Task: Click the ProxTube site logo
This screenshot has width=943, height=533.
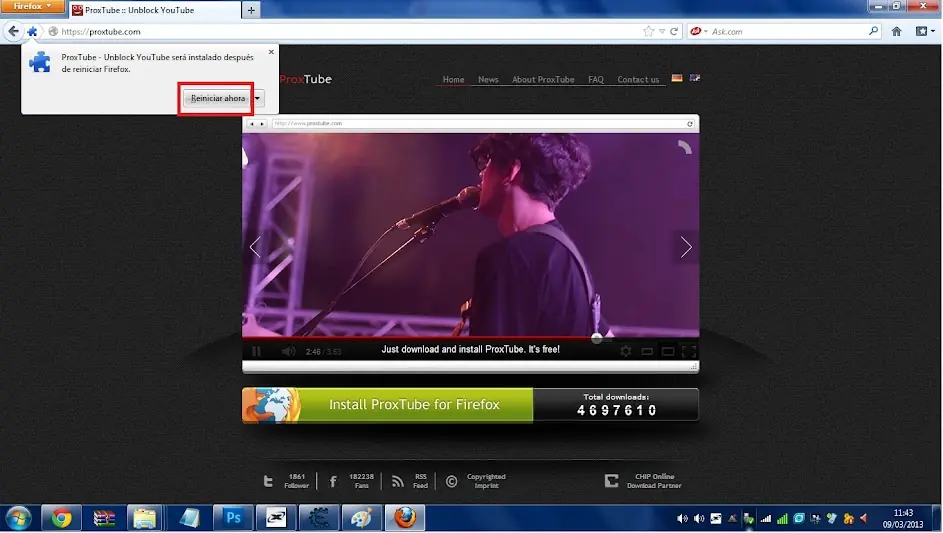Action: (x=306, y=79)
